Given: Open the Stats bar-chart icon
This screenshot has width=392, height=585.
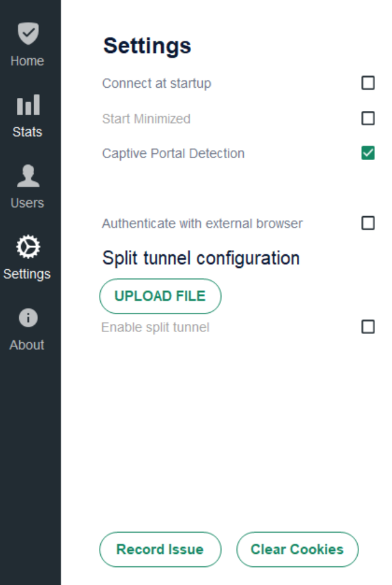Looking at the screenshot, I should [x=27, y=106].
